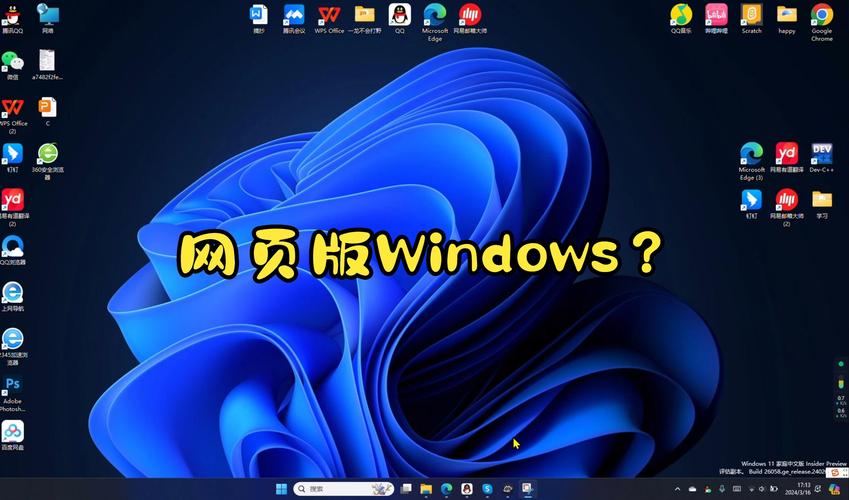
Task: Open QQ penguin icon on the taskbar
Action: tap(467, 489)
